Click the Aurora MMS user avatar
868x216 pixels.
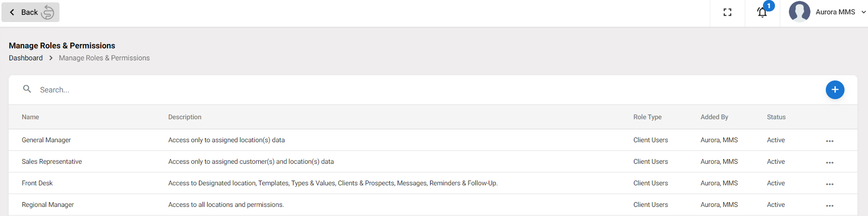point(799,12)
